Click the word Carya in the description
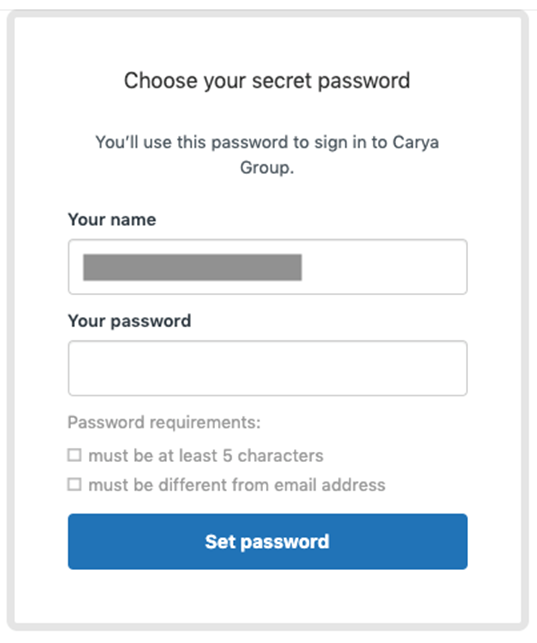 pos(416,143)
